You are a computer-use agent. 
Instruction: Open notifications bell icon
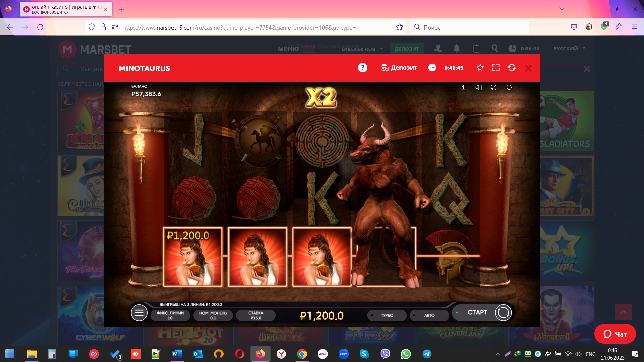click(457, 49)
